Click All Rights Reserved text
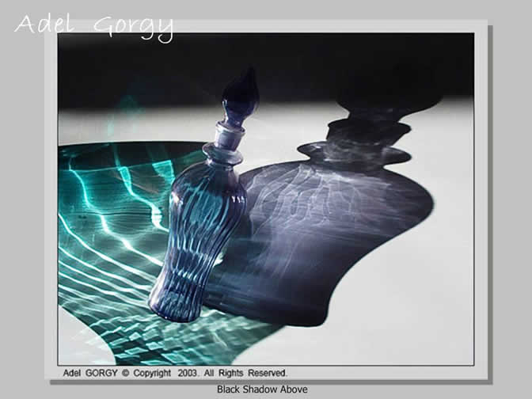Viewport: 532px width, 399px height. click(249, 372)
